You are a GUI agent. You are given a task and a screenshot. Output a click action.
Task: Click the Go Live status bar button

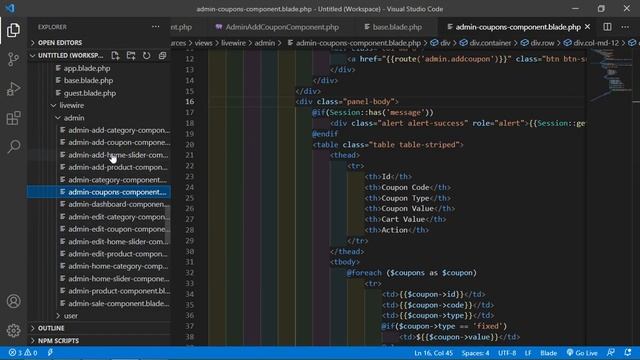click(582, 353)
